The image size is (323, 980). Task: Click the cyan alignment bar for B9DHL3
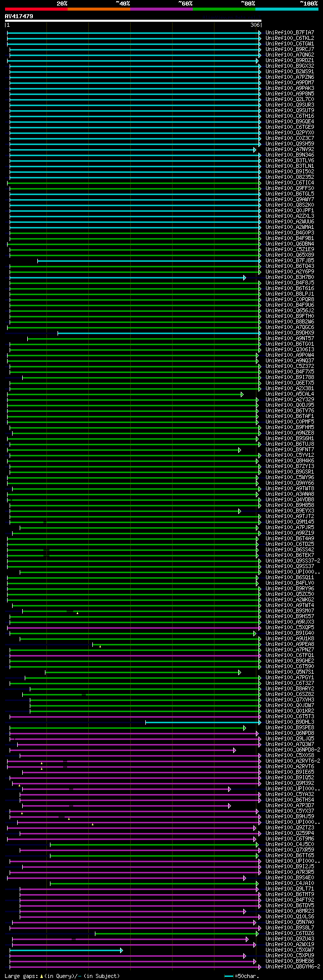coord(202,722)
